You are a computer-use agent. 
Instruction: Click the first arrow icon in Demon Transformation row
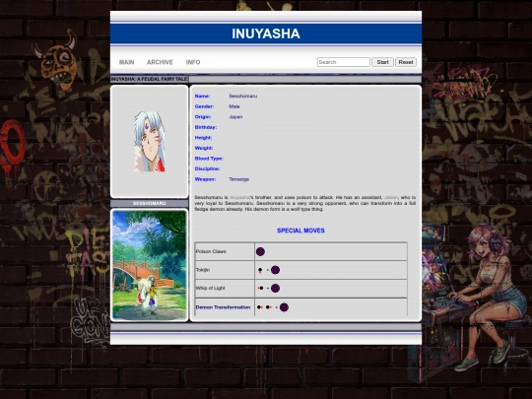pos(260,307)
